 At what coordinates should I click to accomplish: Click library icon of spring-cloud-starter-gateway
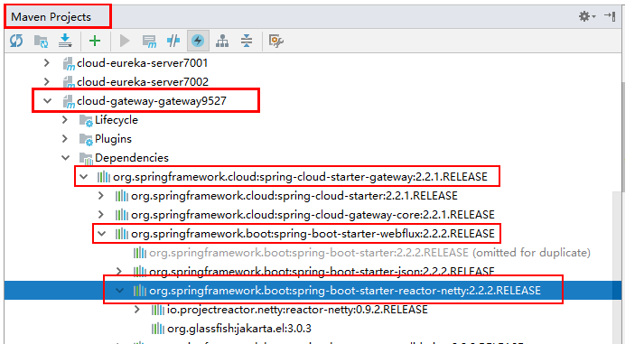pos(104,177)
